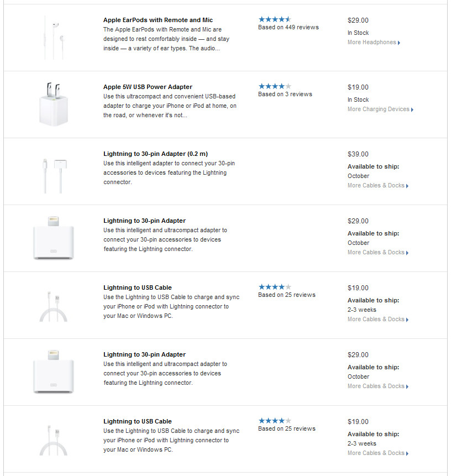The image size is (451, 476).
Task: Follow the More Charging Devices link
Action: click(378, 109)
